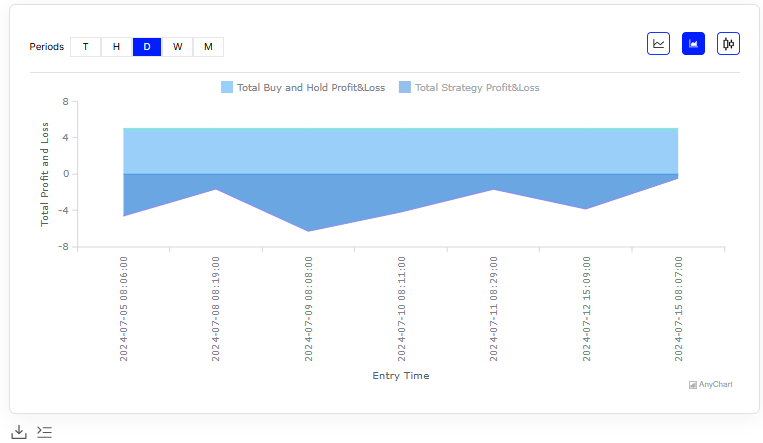
Task: Select the H period
Action: tap(116, 47)
